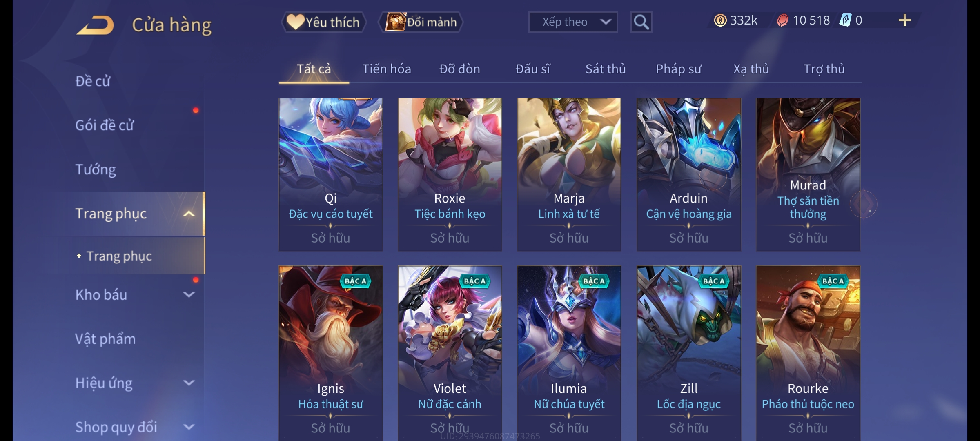Switch to the Pháp sư tab
Viewport: 980px width, 441px height.
pyautogui.click(x=678, y=69)
